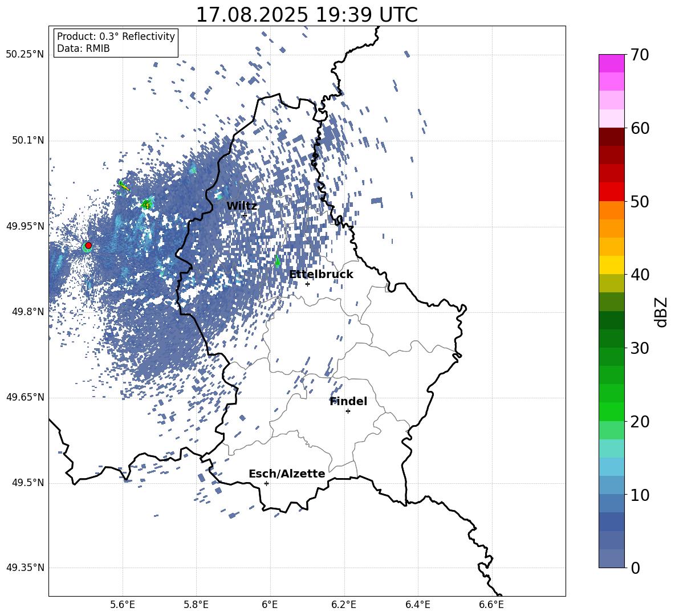Click the 17.08.2025 19:39 UTC title
Viewport: 675px width, 616px height.
pos(307,15)
